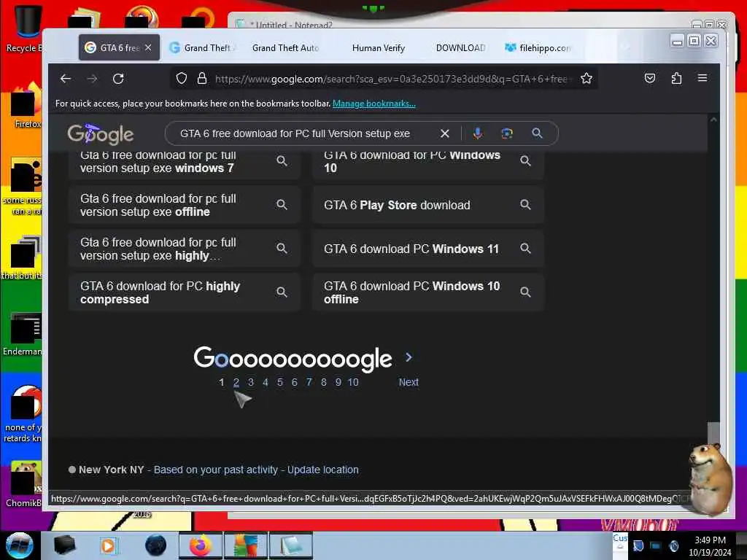Open the ChomikBox desktop icon
This screenshot has width=747, height=560.
(x=24, y=483)
